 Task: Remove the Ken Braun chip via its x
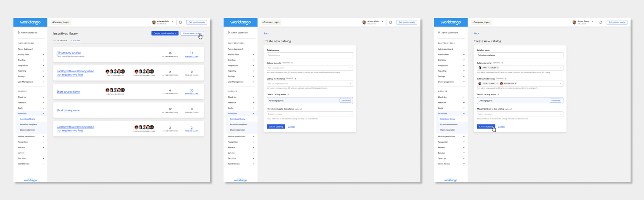click(516, 84)
